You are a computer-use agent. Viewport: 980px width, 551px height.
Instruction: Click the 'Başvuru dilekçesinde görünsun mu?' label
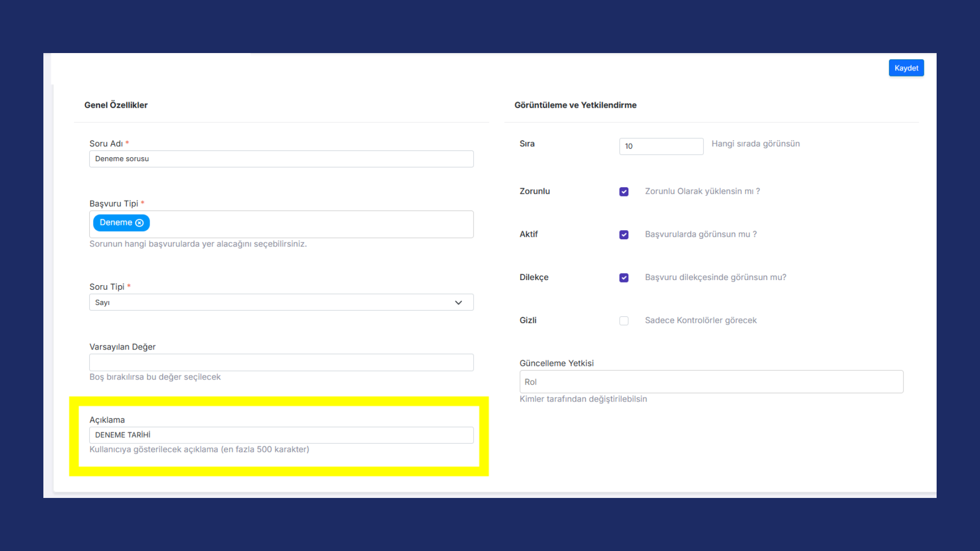pos(716,277)
